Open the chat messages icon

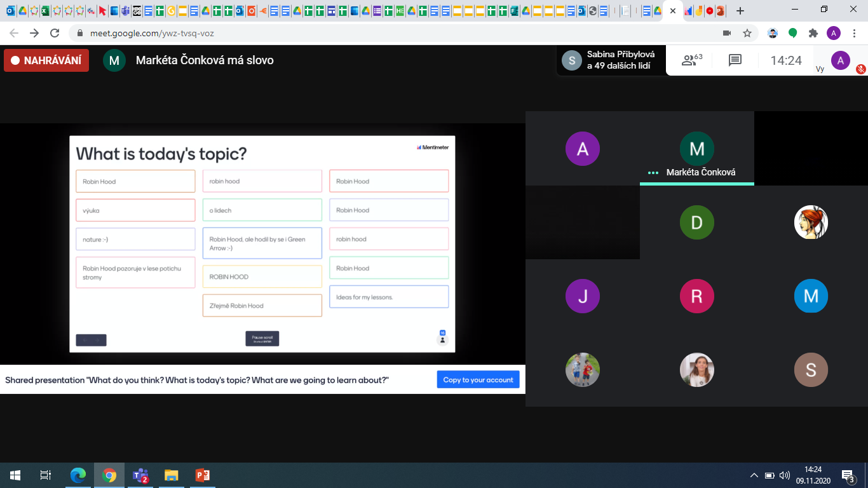tap(735, 60)
